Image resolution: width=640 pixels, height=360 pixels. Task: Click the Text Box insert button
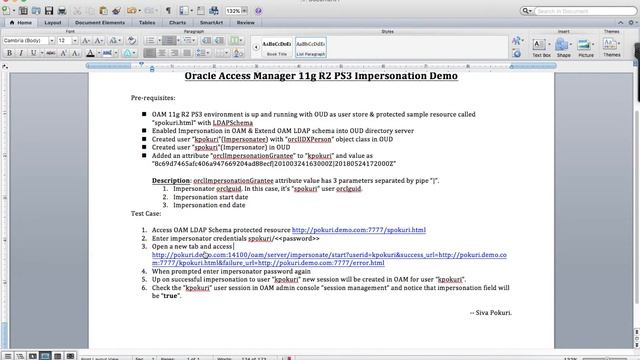coord(541,47)
